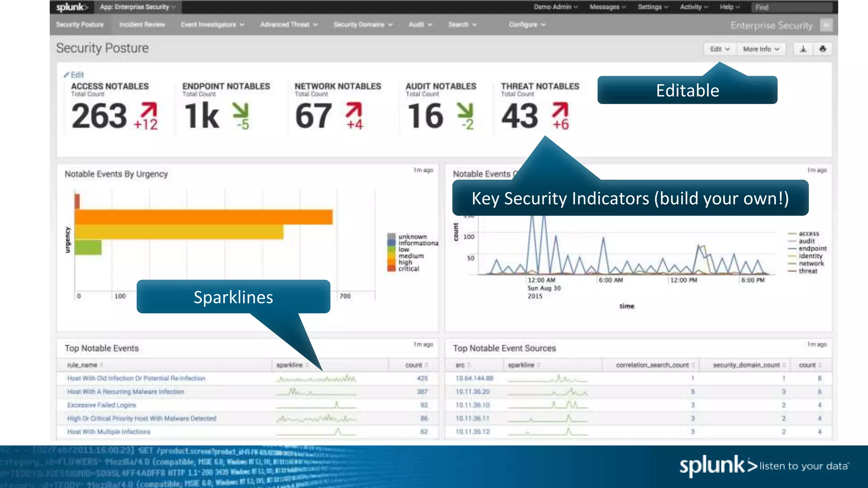Open Help dropdown
The height and width of the screenshot is (488, 868).
point(729,7)
